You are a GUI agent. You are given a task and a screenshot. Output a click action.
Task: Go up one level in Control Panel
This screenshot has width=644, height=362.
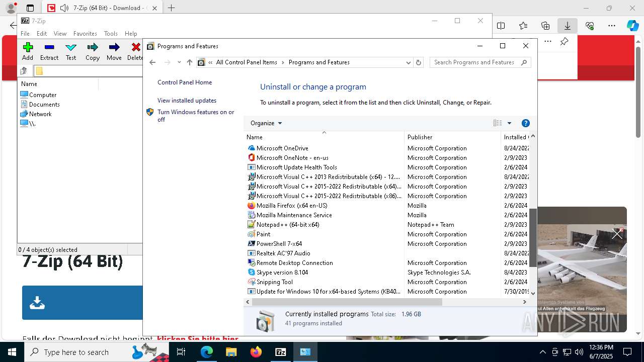pyautogui.click(x=190, y=62)
